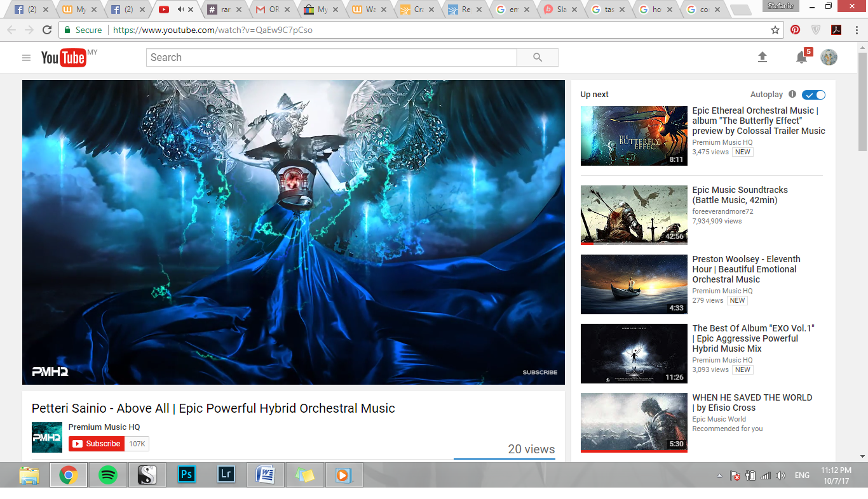
Task: Switch to the Gmail tab
Action: point(273,10)
